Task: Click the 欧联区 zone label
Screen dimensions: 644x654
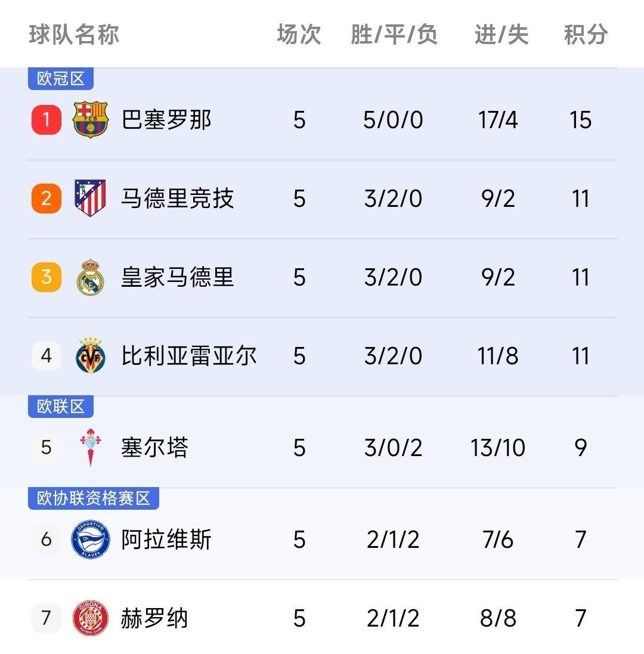Action: tap(61, 407)
